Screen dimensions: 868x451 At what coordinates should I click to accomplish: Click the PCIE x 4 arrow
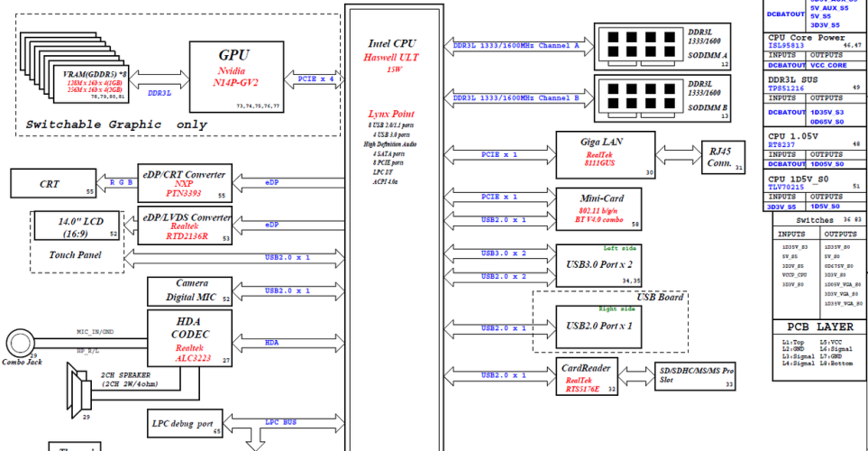click(x=314, y=79)
